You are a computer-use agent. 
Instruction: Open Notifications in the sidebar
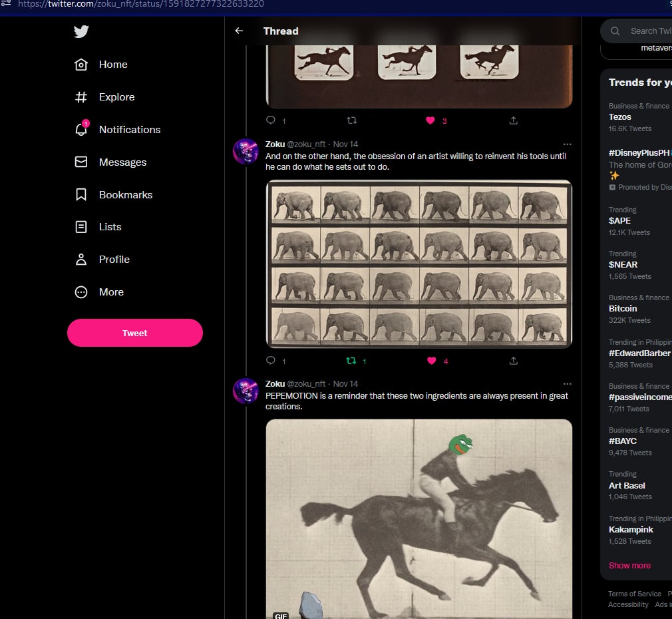click(x=130, y=130)
